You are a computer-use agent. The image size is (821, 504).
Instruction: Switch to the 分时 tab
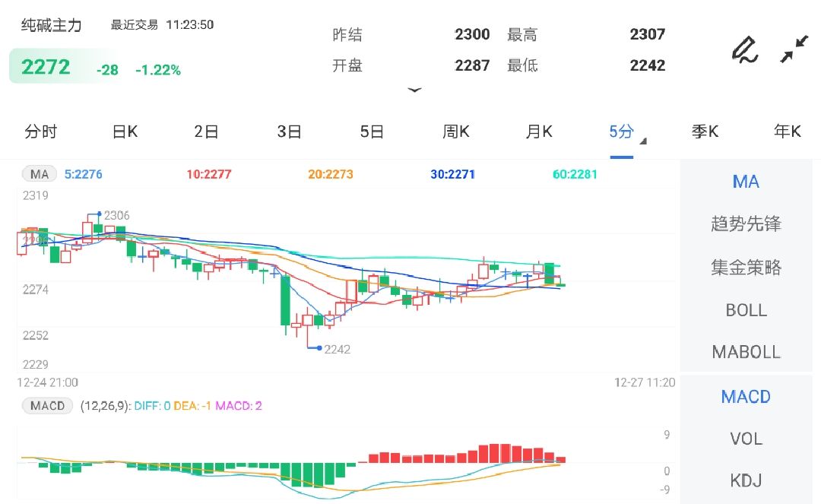(40, 132)
